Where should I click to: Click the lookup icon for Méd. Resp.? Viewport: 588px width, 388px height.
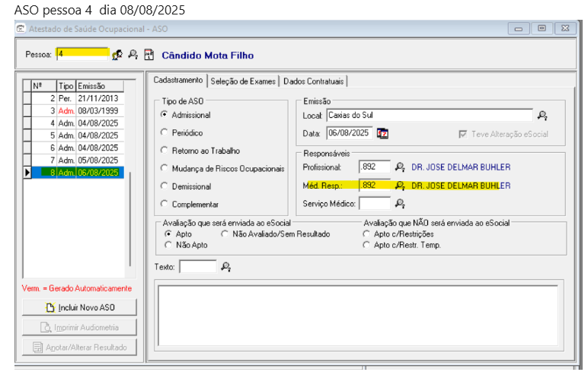[400, 185]
